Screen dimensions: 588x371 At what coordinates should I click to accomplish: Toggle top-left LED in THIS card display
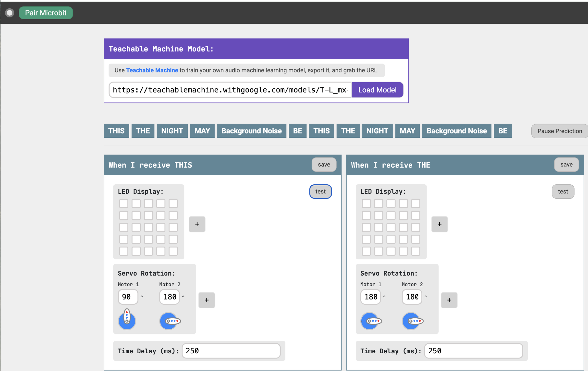pyautogui.click(x=124, y=203)
